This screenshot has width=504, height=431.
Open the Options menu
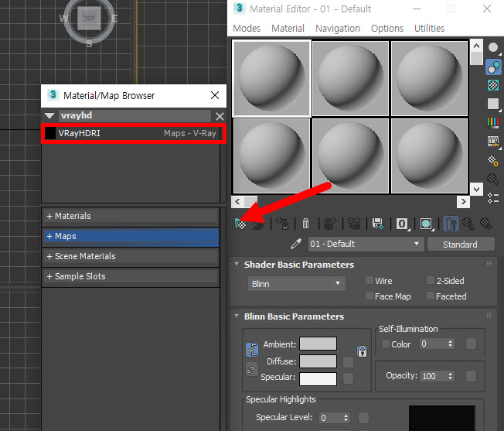(387, 29)
